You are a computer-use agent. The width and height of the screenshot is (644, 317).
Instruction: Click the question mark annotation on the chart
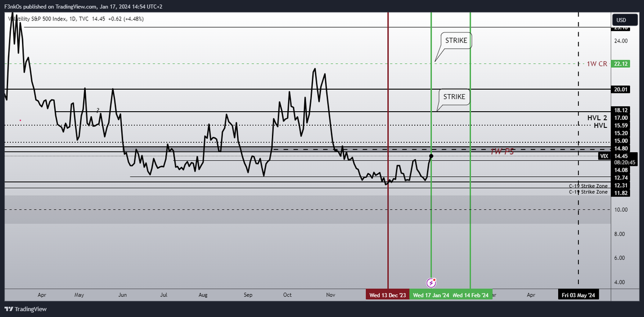pos(98,111)
